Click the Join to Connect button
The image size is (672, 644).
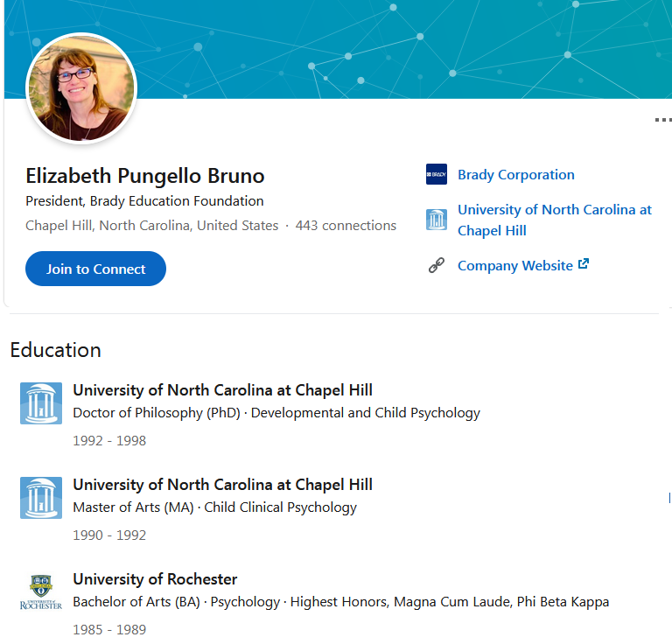point(95,269)
